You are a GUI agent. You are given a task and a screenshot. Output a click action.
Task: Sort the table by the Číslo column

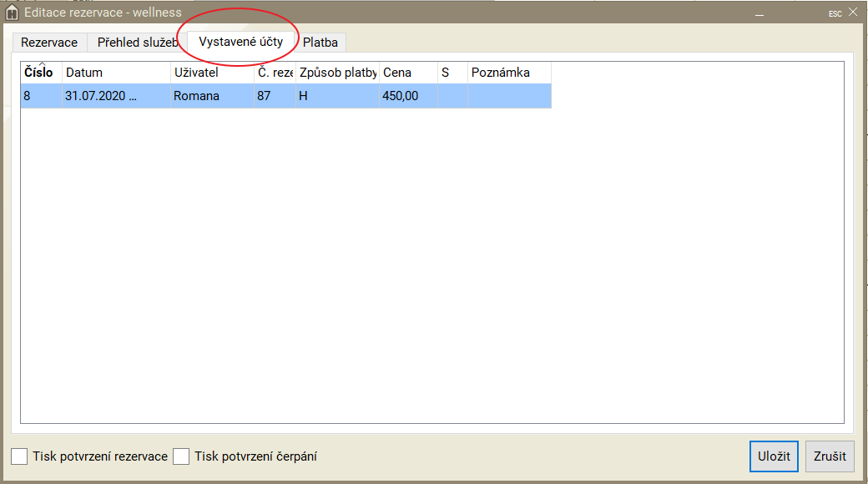40,73
